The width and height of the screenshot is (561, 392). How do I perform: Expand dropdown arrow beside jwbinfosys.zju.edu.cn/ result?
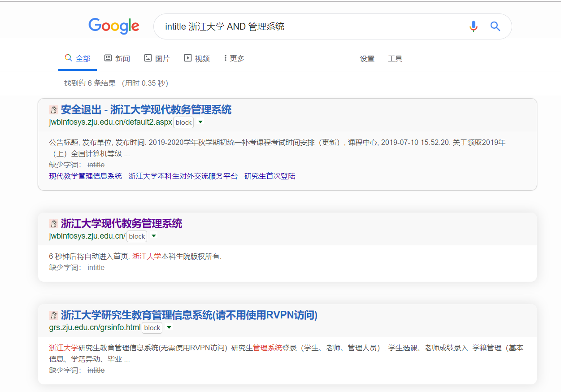click(154, 236)
